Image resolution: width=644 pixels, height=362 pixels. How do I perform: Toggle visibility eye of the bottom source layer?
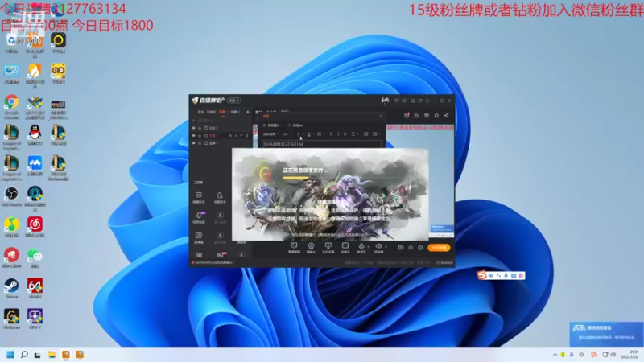coord(193,143)
